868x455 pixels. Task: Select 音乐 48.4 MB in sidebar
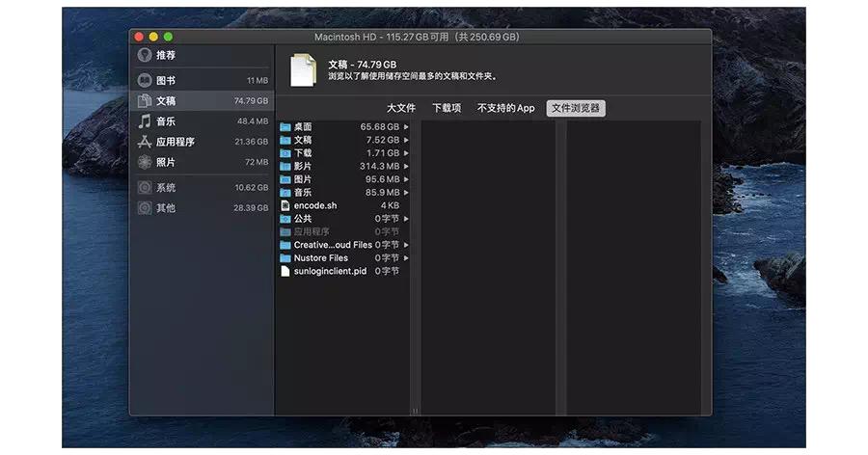pyautogui.click(x=203, y=121)
